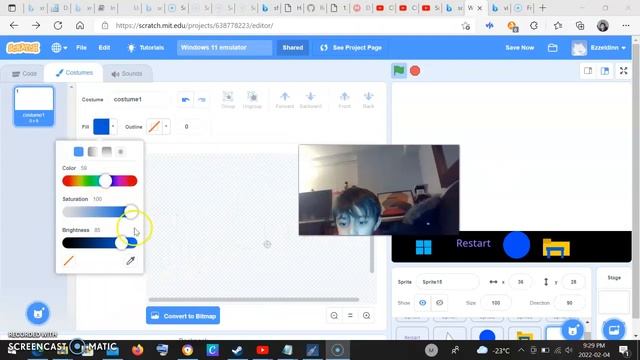This screenshot has width=640, height=360.
Task: Open the Choose a Backdrop button
Action: 614,330
